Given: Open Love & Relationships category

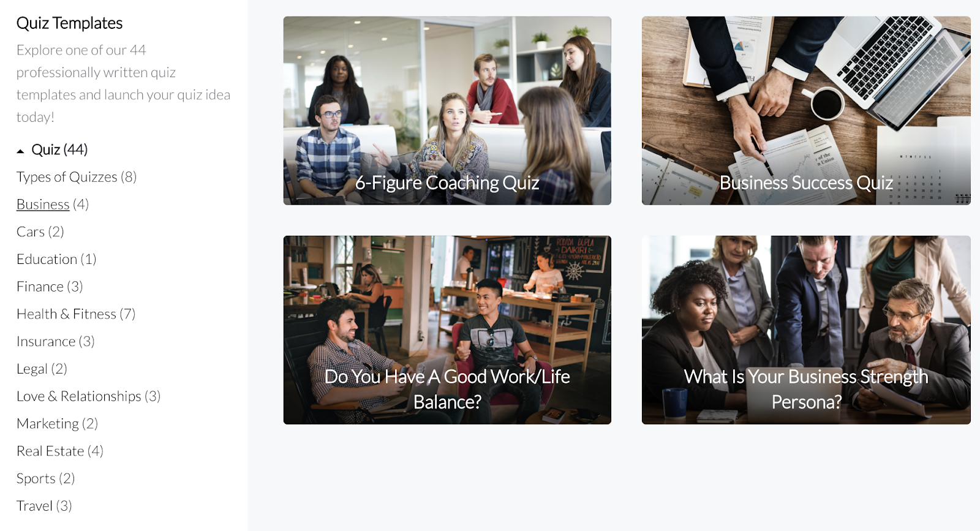Looking at the screenshot, I should (89, 396).
